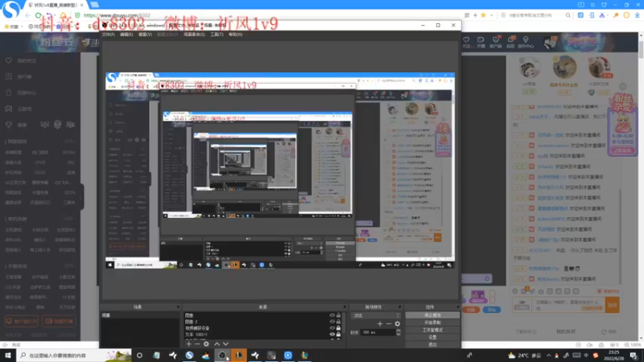Toggle the lock on the 视频捕获设备 source
The image size is (644, 362).
coord(338,328)
